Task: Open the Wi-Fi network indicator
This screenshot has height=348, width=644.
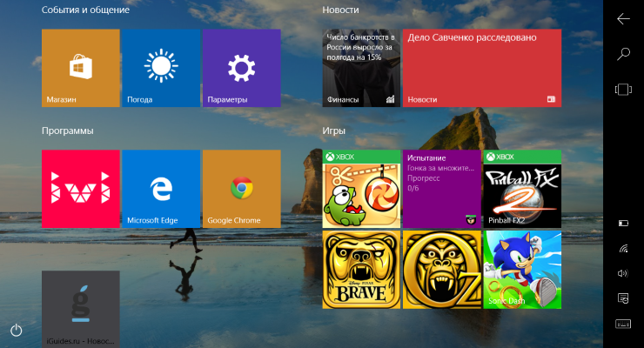Action: 623,248
